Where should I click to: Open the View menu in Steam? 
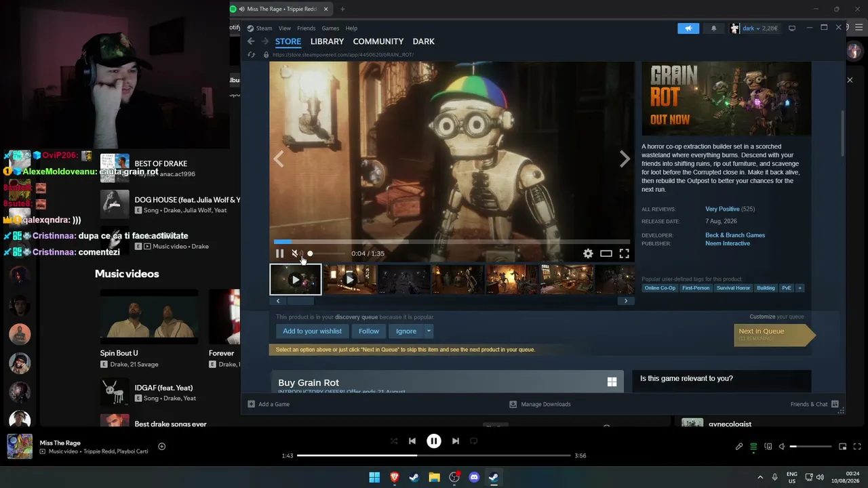click(285, 28)
